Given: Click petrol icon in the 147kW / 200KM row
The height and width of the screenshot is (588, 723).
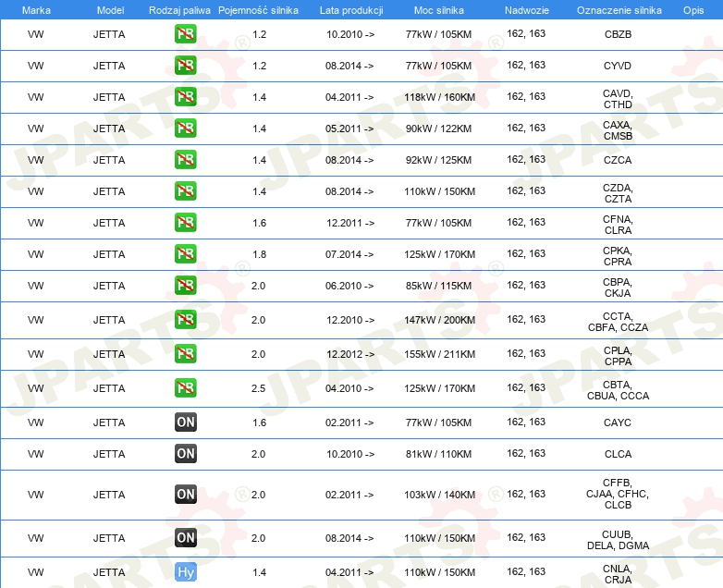Looking at the screenshot, I should (x=185, y=320).
